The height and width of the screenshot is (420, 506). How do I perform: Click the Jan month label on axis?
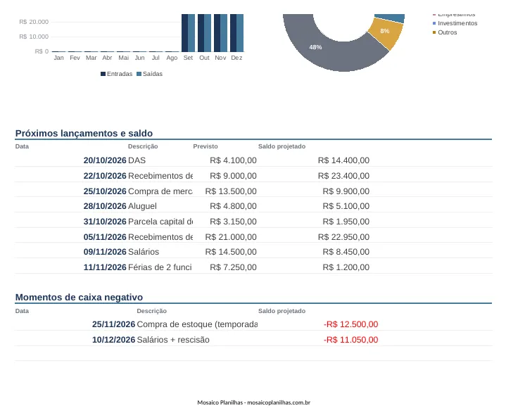click(58, 58)
